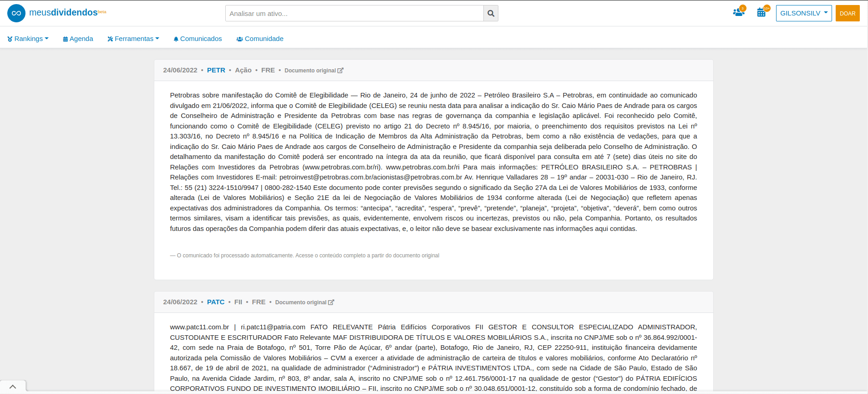Click the Petrobras announcement body text
The image size is (868, 394).
(x=433, y=162)
